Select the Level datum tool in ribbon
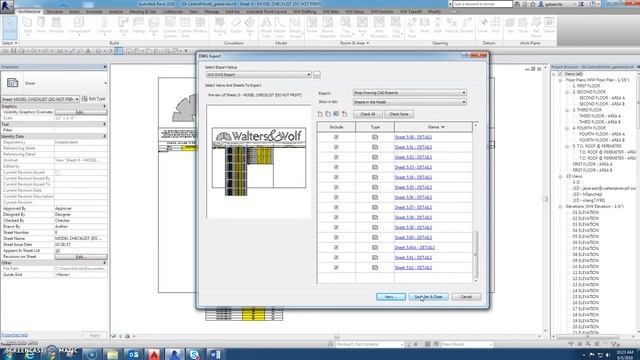This screenshot has height=360, width=640. click(x=482, y=26)
